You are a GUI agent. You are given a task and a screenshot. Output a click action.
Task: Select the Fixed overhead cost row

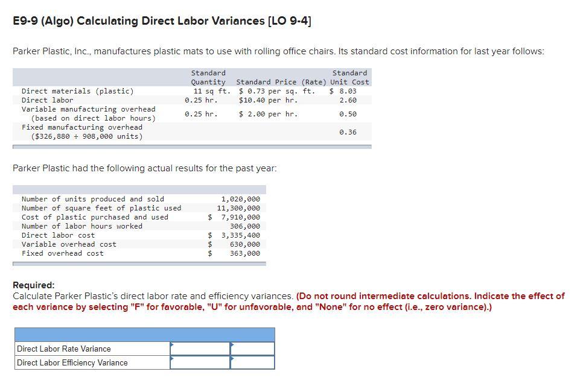point(139,253)
